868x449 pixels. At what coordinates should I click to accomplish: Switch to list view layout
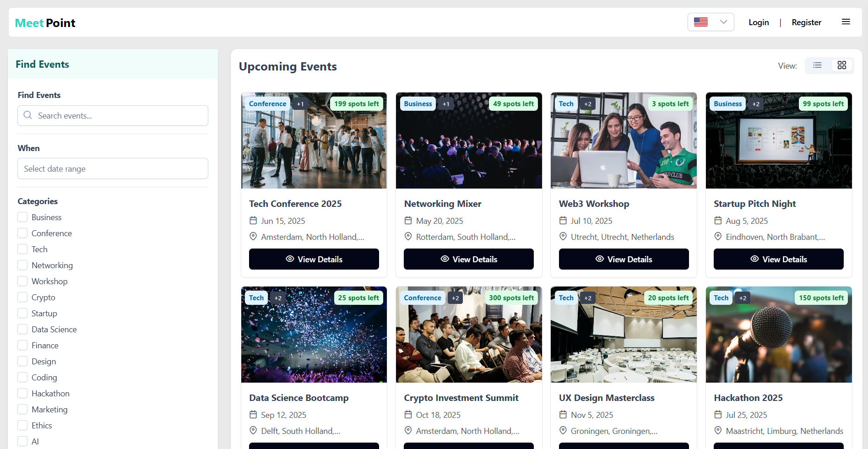pos(817,65)
